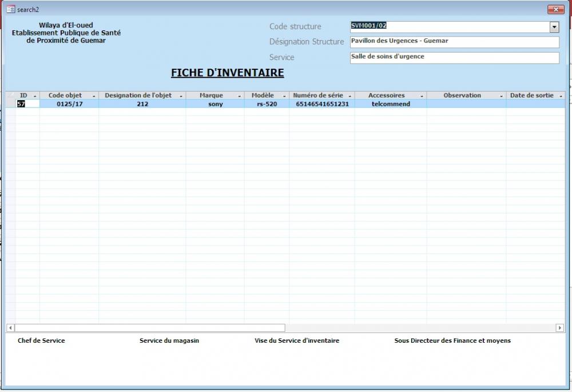
Task: Open the Accessoires column filter dropdown
Action: pos(422,96)
